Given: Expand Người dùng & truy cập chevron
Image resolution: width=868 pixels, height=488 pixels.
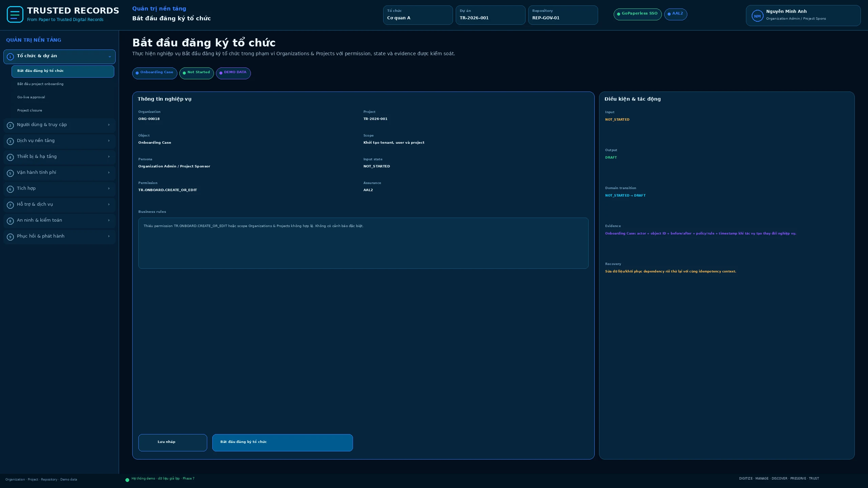Looking at the screenshot, I should tap(109, 125).
